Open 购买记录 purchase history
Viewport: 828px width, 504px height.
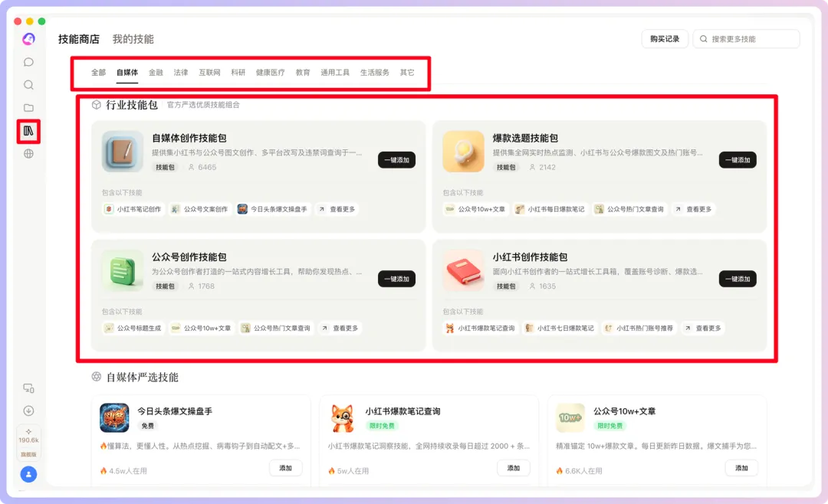[665, 39]
